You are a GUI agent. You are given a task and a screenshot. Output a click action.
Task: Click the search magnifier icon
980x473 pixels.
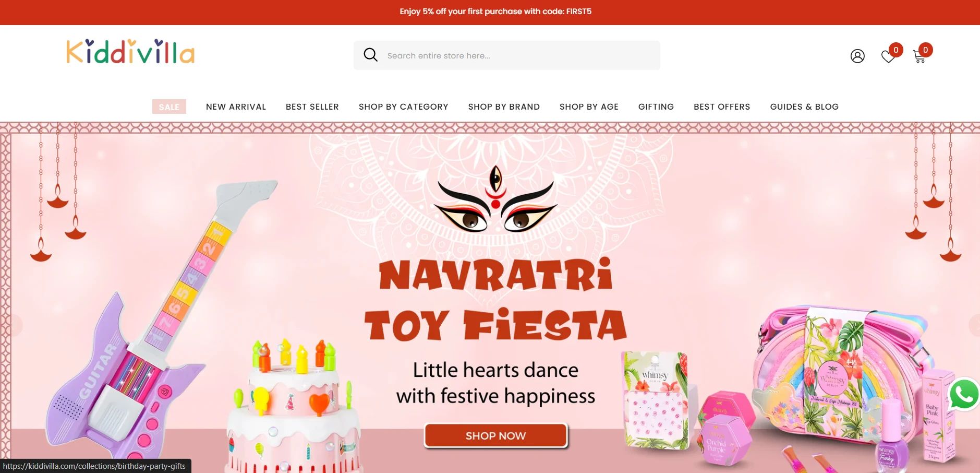(x=370, y=55)
